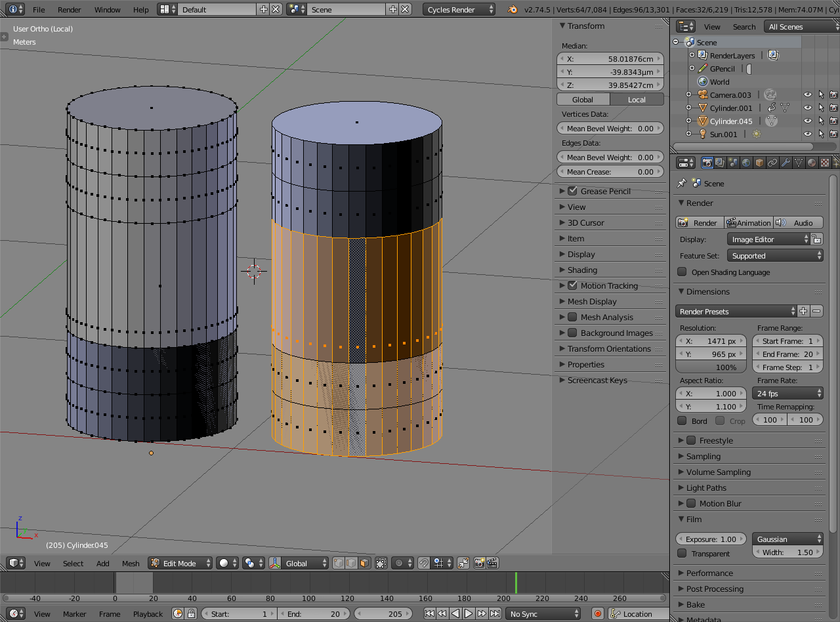
Task: Play animation forward
Action: coord(469,614)
